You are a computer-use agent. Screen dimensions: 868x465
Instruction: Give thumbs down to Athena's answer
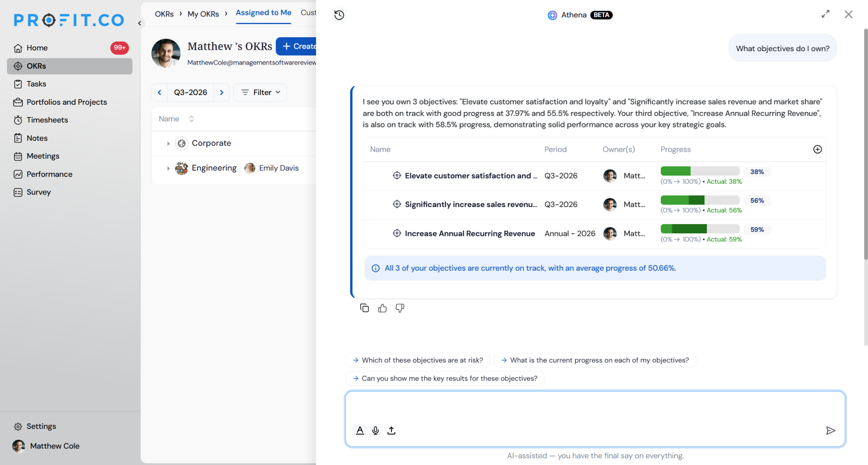pos(400,308)
